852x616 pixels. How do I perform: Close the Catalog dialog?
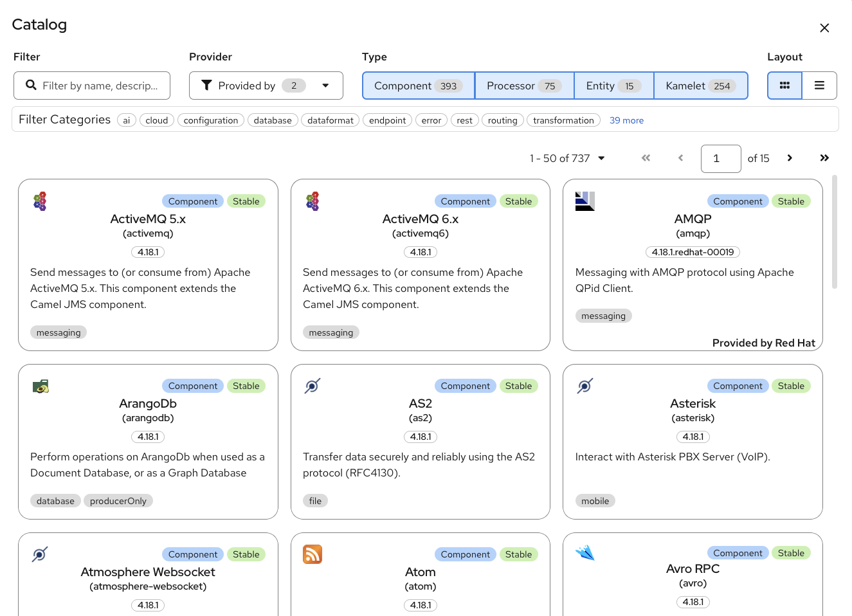[x=824, y=28]
